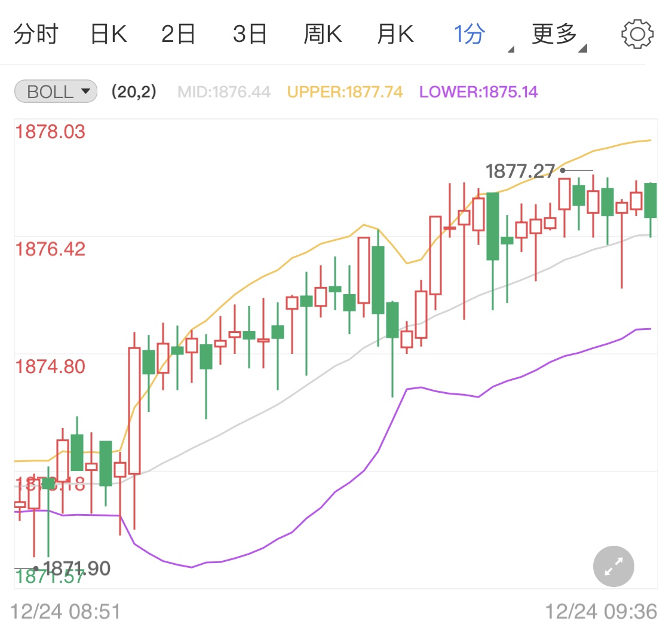Click the 1877.27 high price marker
The height and width of the screenshot is (642, 672).
coord(520,172)
